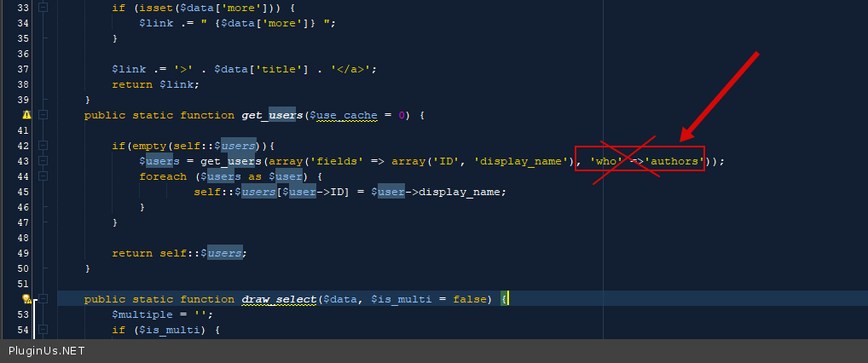Screen dimensions: 868x363
Task: Click the warning icon beside the get_users function
Action: pos(26,115)
